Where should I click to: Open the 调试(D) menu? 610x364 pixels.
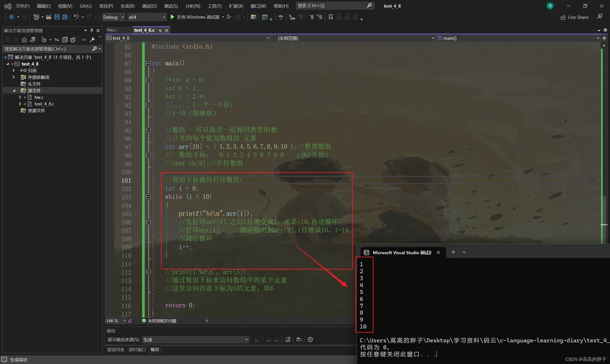(149, 6)
